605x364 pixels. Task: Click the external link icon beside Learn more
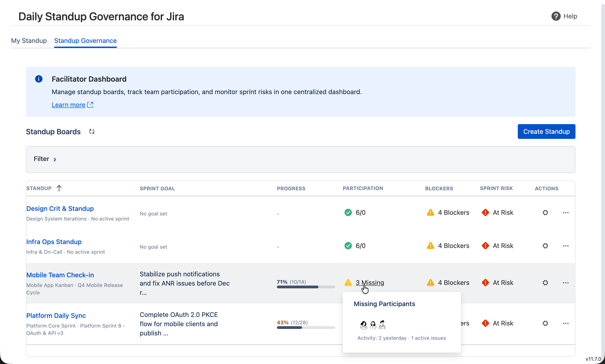90,104
